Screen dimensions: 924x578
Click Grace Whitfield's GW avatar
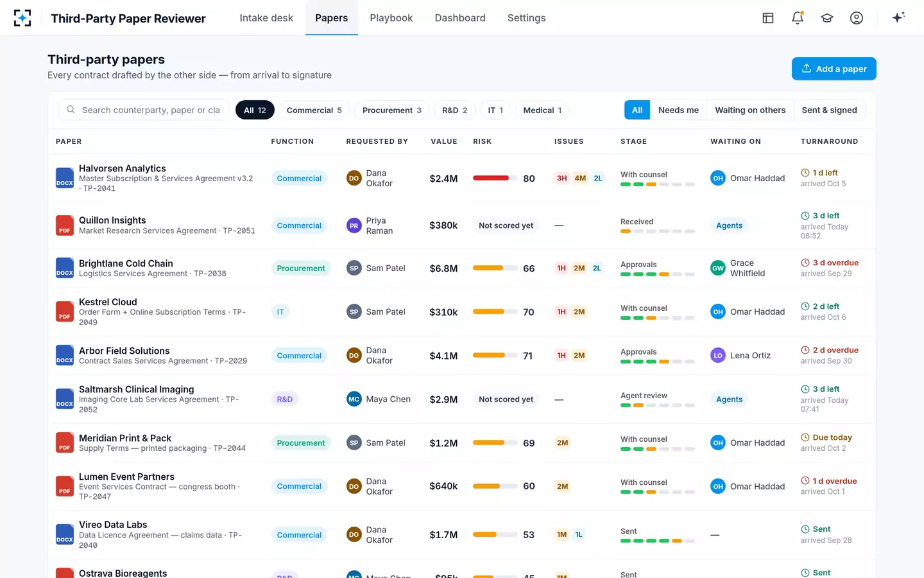[718, 268]
